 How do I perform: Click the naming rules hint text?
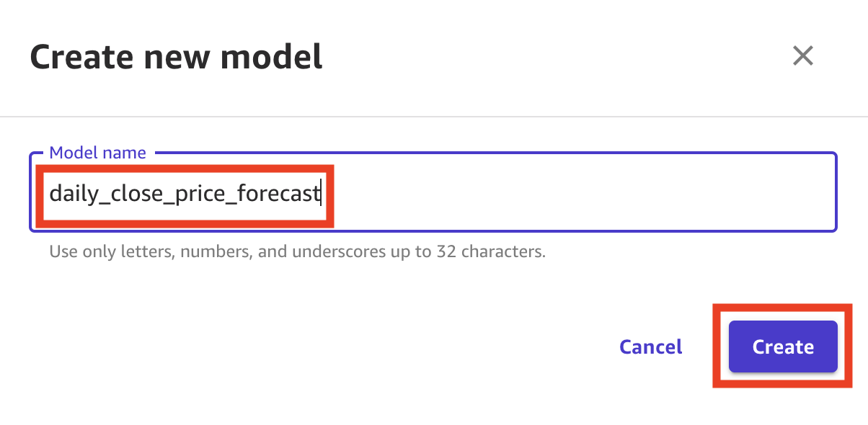[x=297, y=252]
